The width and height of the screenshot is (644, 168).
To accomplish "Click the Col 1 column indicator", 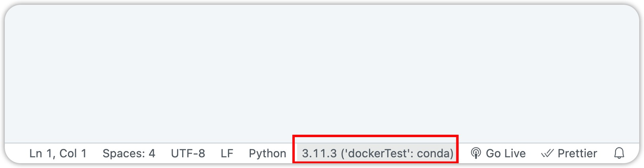I will [73, 153].
